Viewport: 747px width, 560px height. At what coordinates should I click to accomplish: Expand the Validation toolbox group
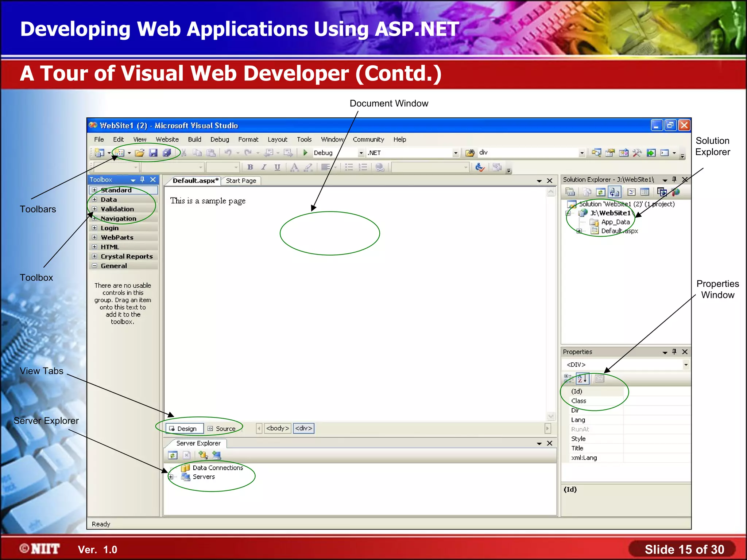click(x=94, y=209)
